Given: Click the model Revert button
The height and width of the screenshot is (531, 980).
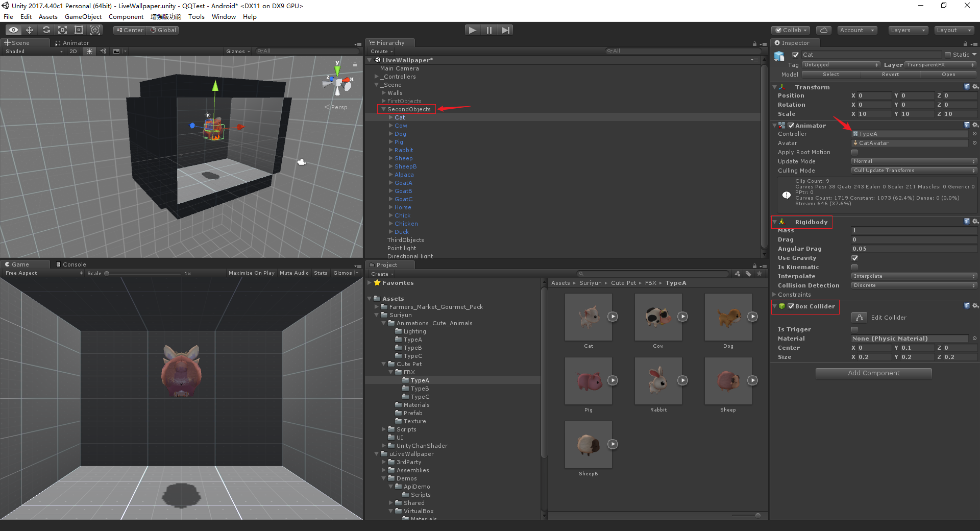Looking at the screenshot, I should [890, 75].
